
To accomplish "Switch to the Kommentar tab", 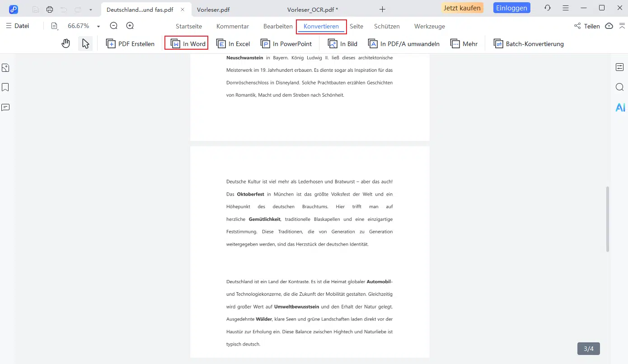I will (233, 26).
